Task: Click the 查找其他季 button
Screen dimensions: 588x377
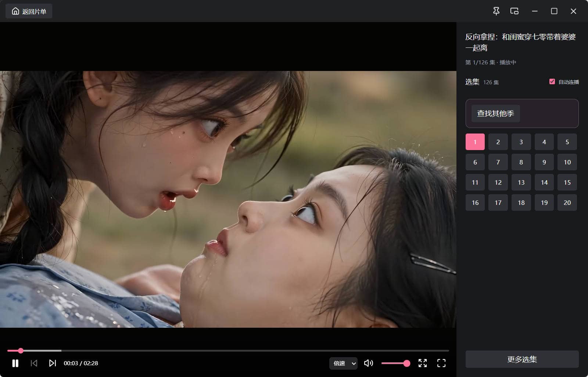Action: click(x=495, y=113)
